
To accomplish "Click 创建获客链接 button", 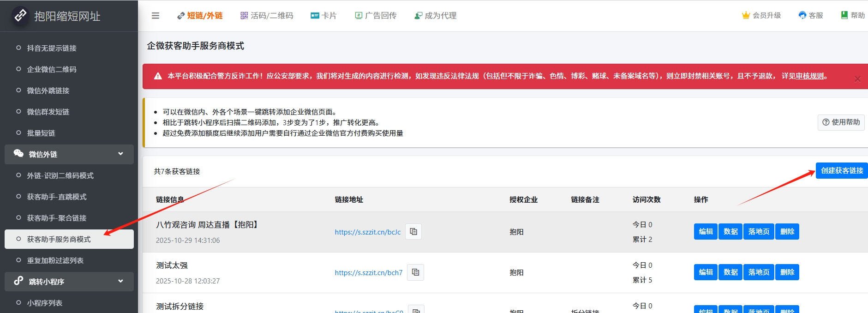I will [x=842, y=170].
